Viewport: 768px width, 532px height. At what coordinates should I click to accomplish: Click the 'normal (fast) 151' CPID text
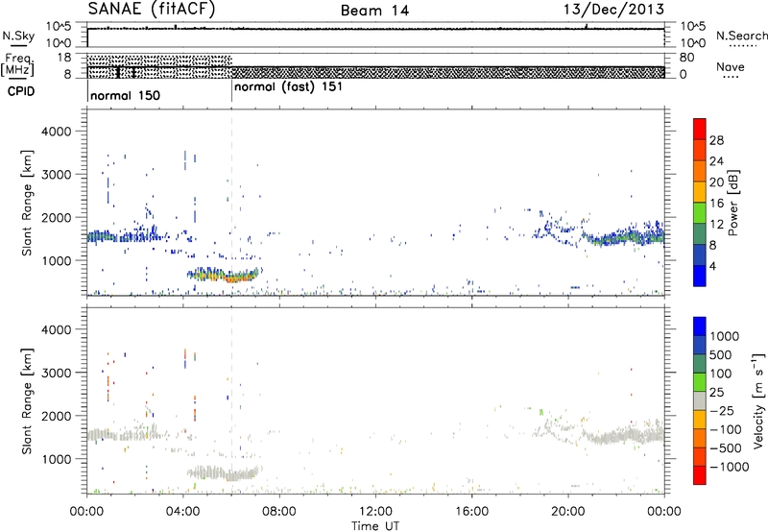pos(288,87)
